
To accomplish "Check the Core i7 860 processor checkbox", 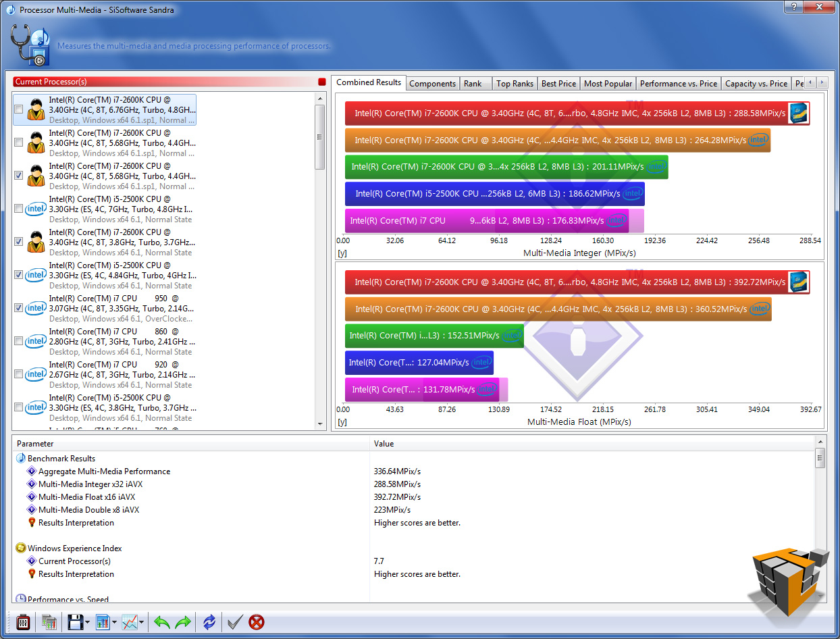I will 18,340.
